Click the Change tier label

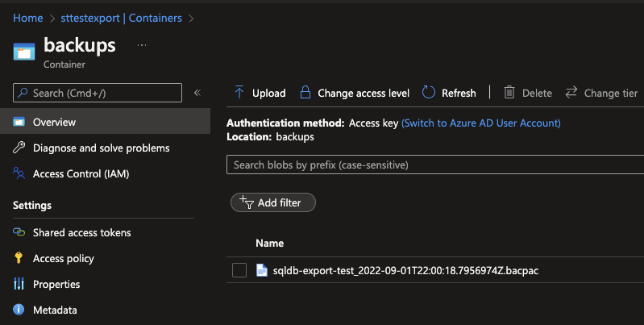611,94
